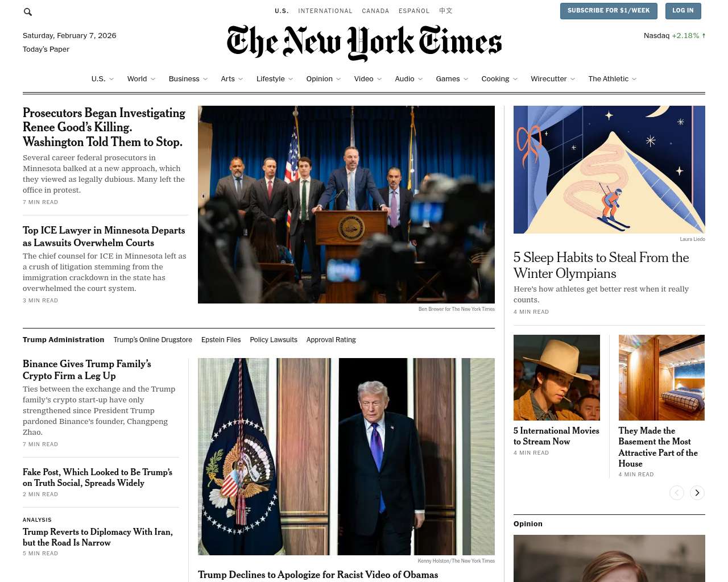The width and height of the screenshot is (728, 582).
Task: Open the cowboy hat movie thumbnail
Action: [557, 377]
